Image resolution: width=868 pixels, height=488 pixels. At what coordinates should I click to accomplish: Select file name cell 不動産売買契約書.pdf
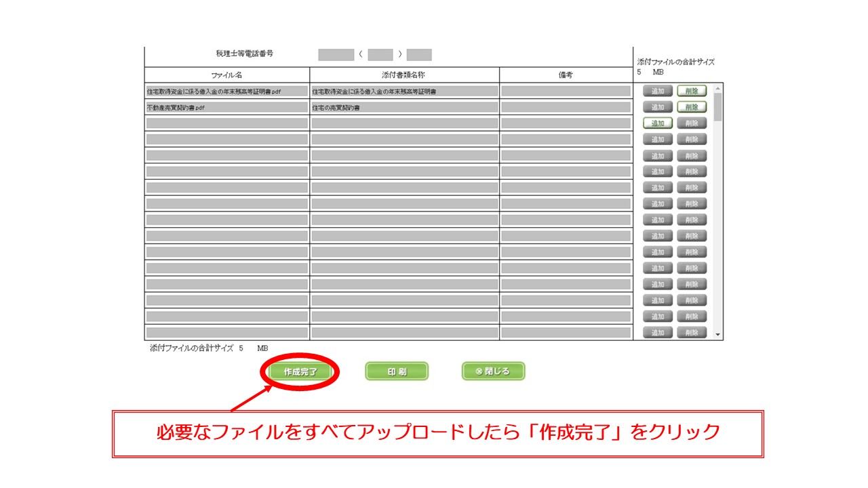227,107
